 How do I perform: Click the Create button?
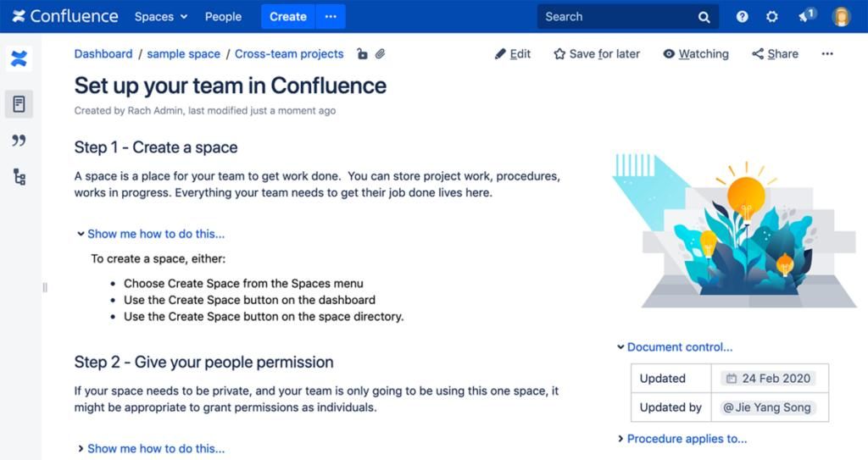(x=288, y=16)
